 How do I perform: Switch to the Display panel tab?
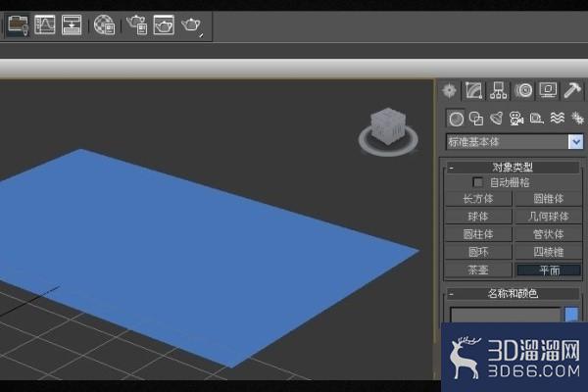(548, 90)
